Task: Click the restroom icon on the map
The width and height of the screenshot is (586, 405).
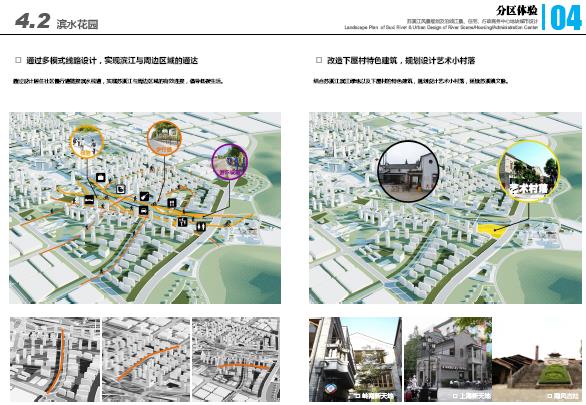Action: point(201,226)
